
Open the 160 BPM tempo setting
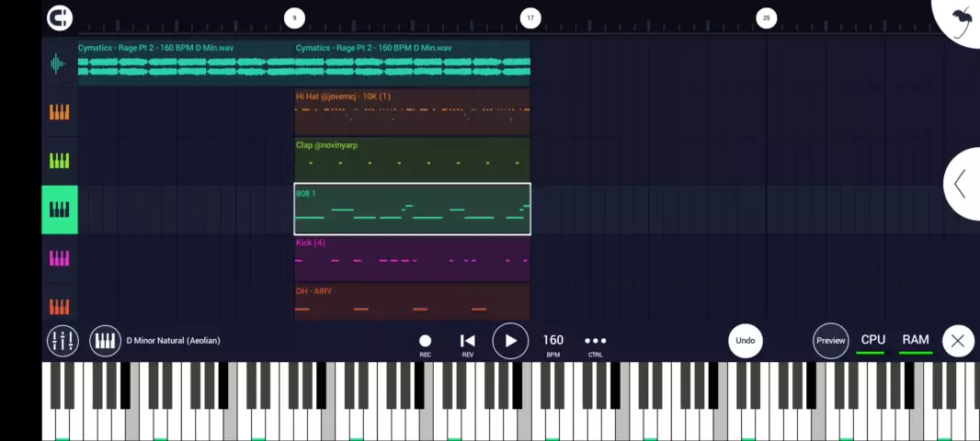pyautogui.click(x=553, y=342)
